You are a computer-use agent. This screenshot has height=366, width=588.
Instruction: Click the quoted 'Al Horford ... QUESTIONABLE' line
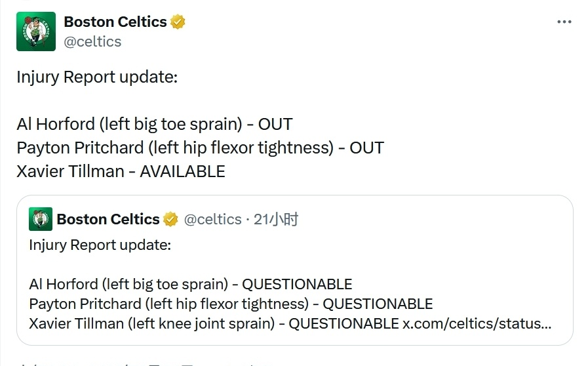click(x=190, y=284)
